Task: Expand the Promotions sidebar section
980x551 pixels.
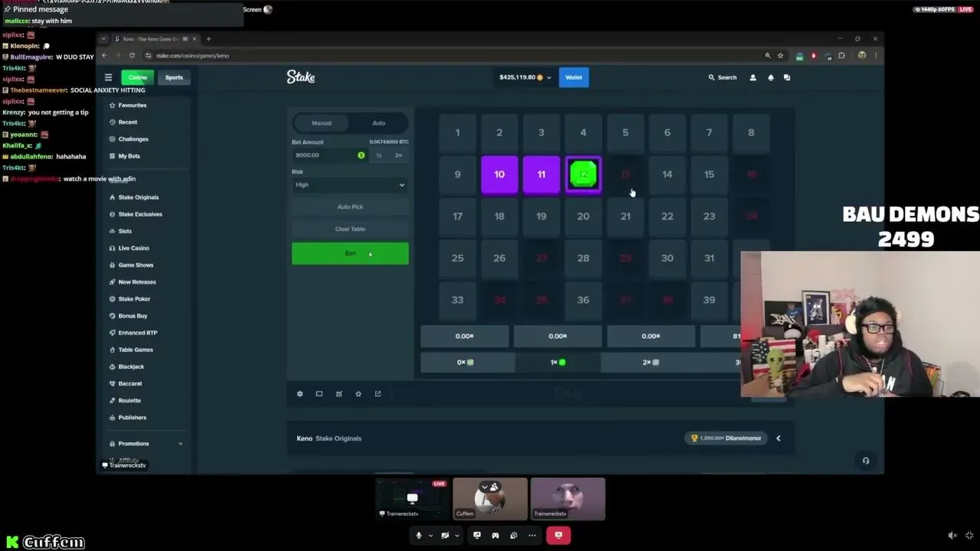Action: 181,444
